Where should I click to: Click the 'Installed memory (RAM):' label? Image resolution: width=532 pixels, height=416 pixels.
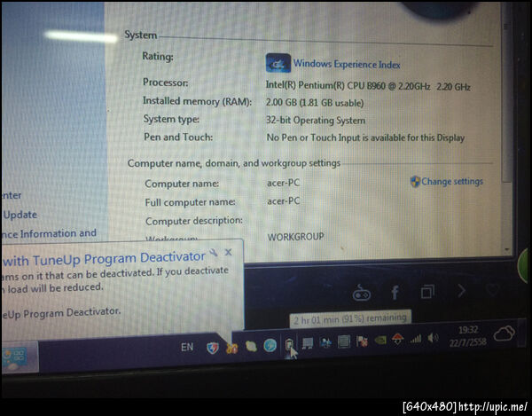pos(197,101)
